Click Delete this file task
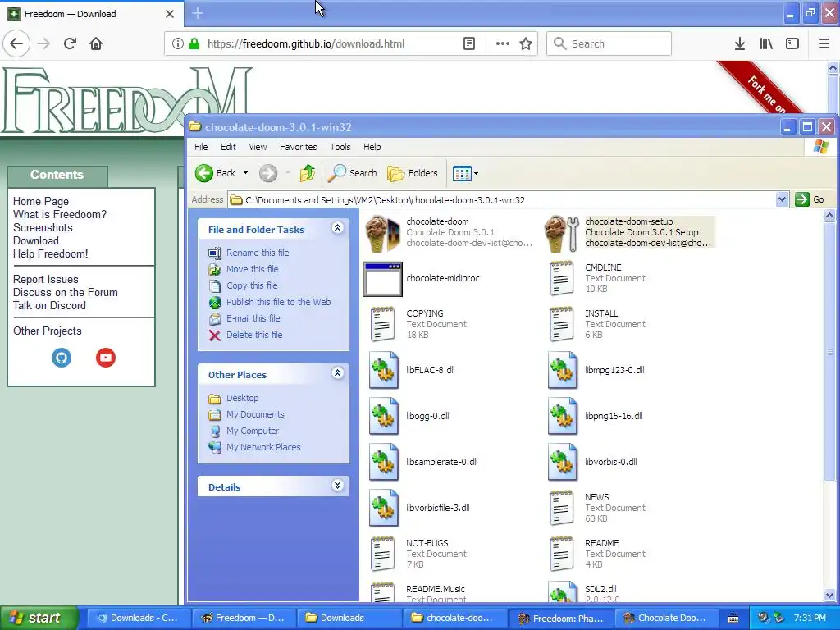 click(x=254, y=335)
